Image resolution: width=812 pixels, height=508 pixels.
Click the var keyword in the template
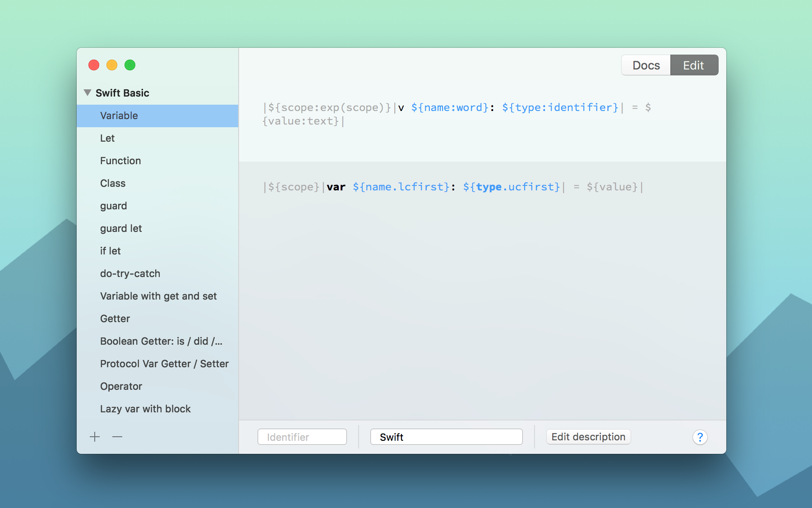pos(336,187)
